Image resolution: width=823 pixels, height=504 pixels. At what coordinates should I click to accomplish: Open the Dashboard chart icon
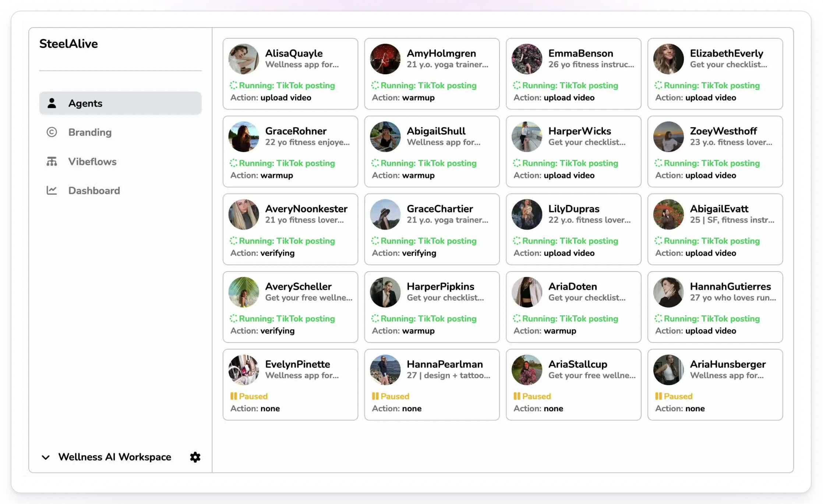[x=52, y=190]
